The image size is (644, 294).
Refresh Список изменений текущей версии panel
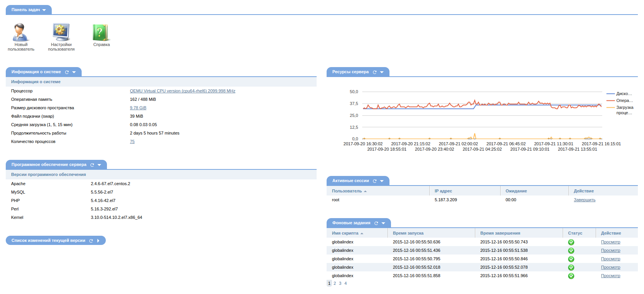(91, 241)
